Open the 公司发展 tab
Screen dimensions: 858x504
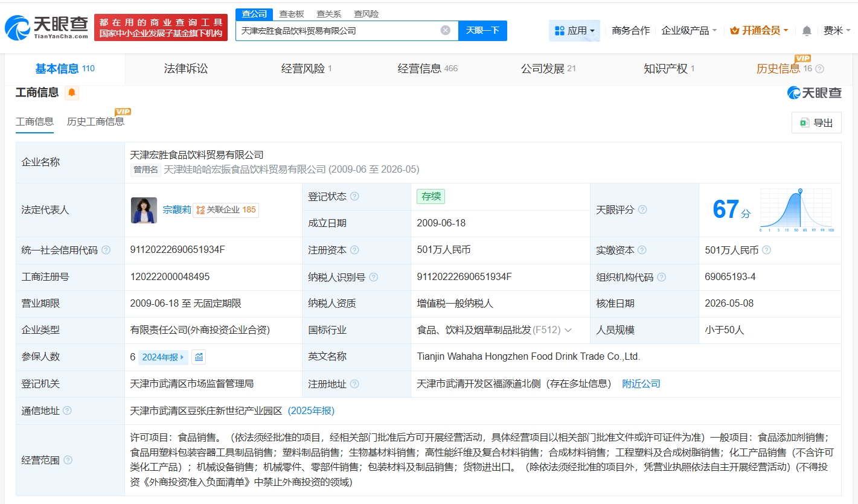(548, 69)
